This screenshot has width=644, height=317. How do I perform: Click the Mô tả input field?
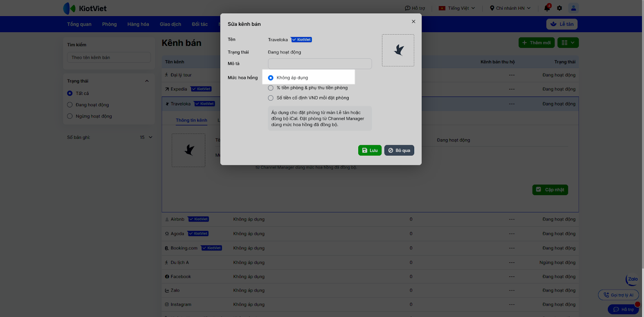[320, 64]
